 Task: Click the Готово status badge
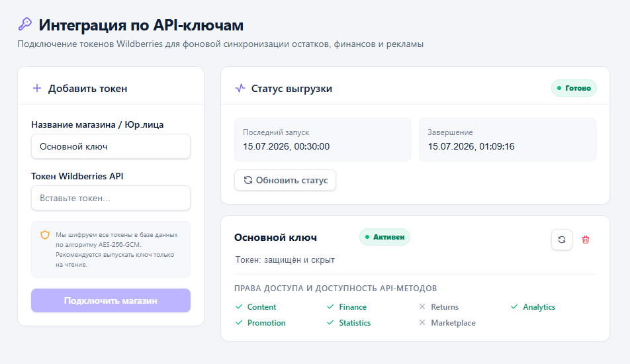(574, 88)
